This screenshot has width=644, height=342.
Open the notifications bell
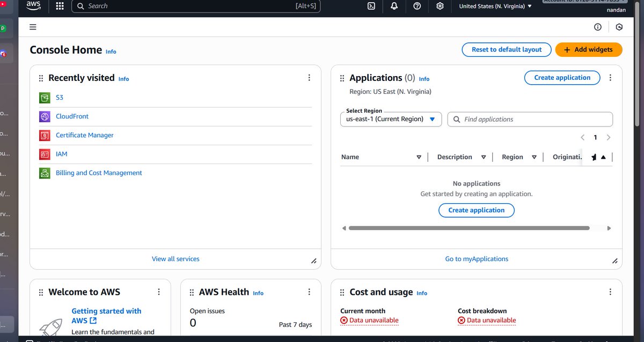tap(394, 6)
